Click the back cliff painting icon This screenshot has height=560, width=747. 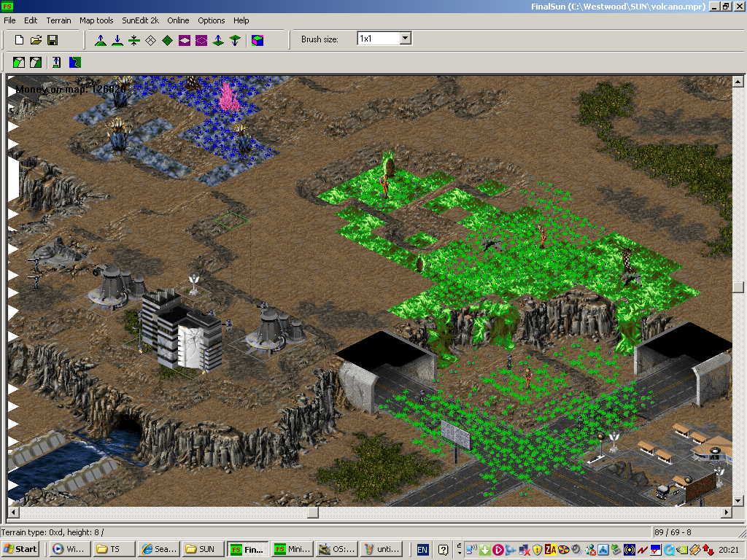[x=36, y=63]
